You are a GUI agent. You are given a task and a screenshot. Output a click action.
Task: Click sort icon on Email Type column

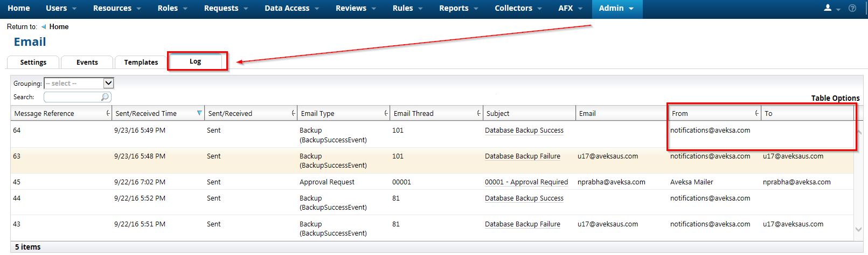click(386, 113)
